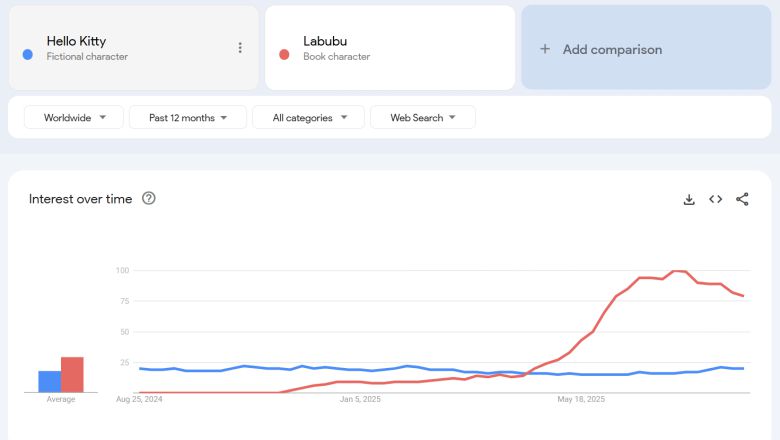Image resolution: width=780 pixels, height=440 pixels.
Task: Expand the Worldwide region dropdown
Action: [x=75, y=117]
